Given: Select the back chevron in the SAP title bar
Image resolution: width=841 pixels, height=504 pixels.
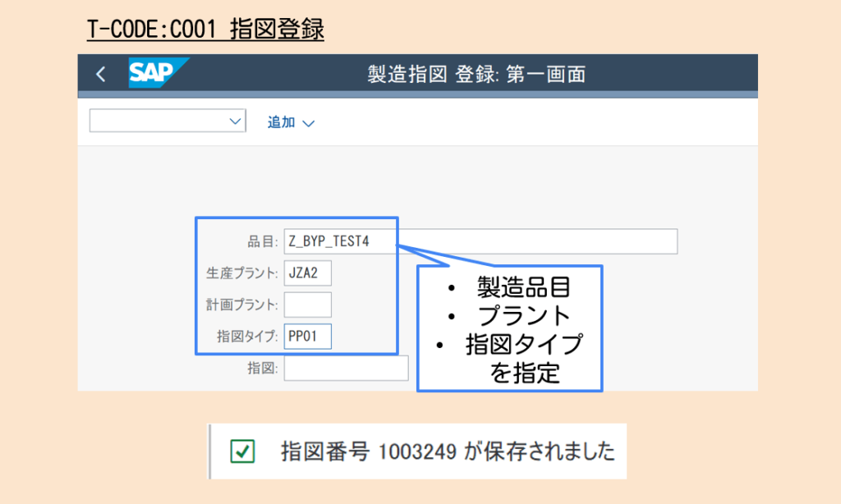Looking at the screenshot, I should 100,73.
